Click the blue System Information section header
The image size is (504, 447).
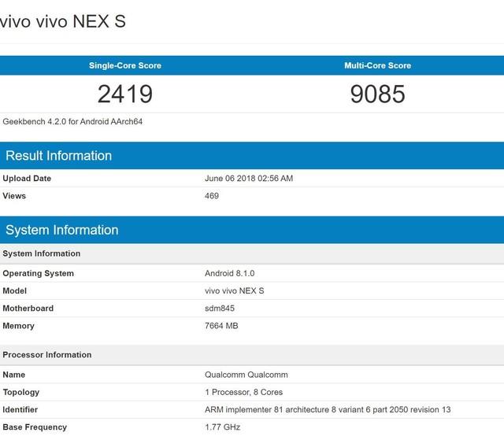coord(62,230)
